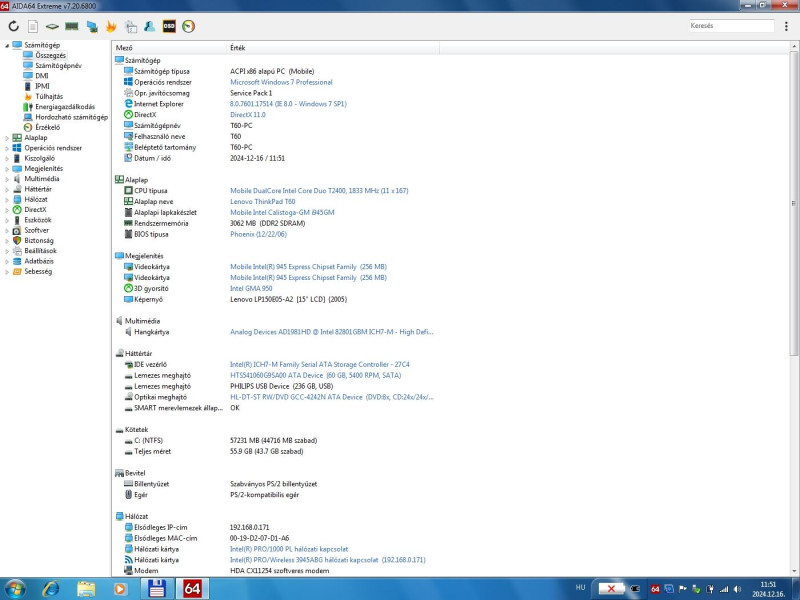800x600 pixels.
Task: Click the calendar-like toolbar icon
Action: tap(131, 26)
